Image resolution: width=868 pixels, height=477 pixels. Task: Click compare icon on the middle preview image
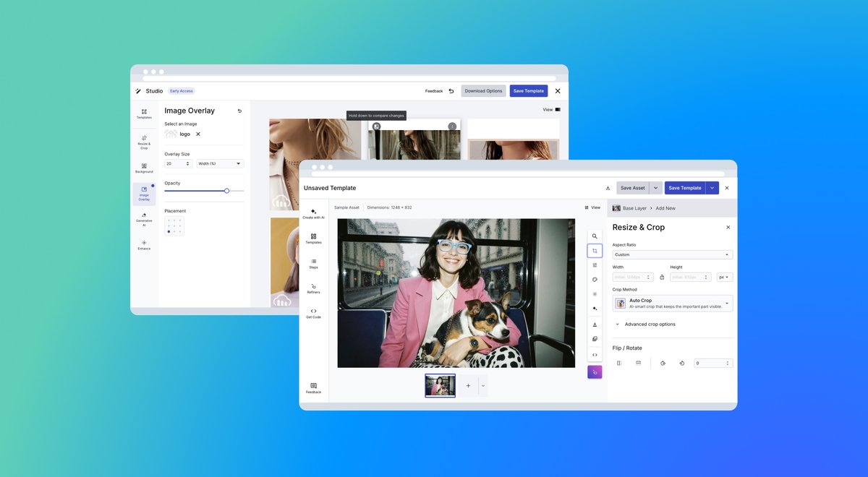pyautogui.click(x=376, y=126)
